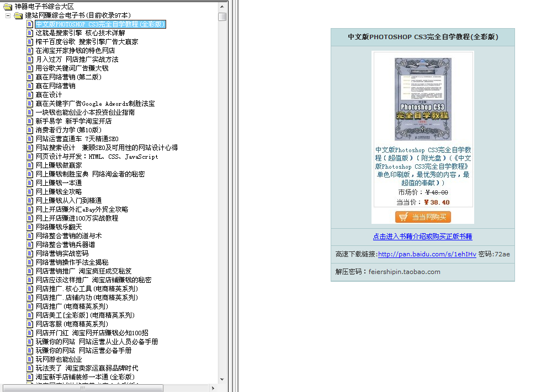Screen dimensions: 536x392
Task: Click the page icon beside 网上赚钱做赢家
Action: coord(30,165)
